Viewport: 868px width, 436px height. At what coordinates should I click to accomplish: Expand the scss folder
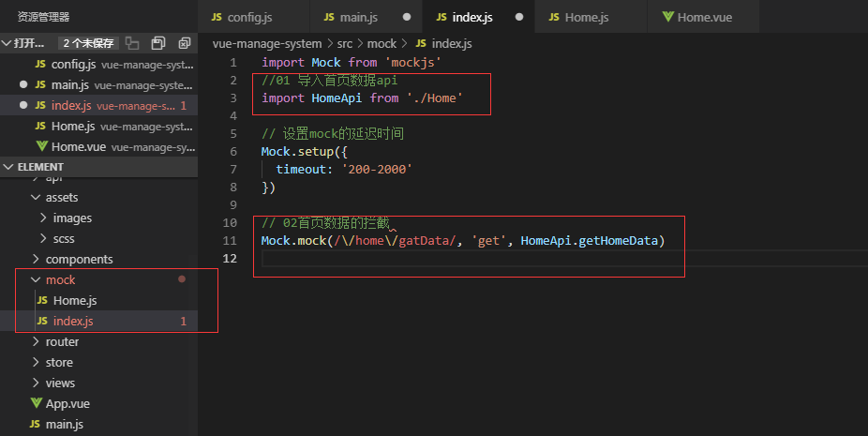tap(43, 238)
